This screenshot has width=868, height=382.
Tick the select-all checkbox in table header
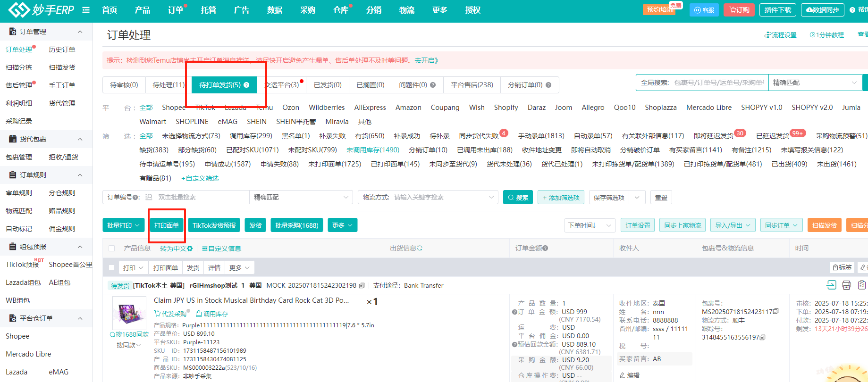pyautogui.click(x=112, y=249)
